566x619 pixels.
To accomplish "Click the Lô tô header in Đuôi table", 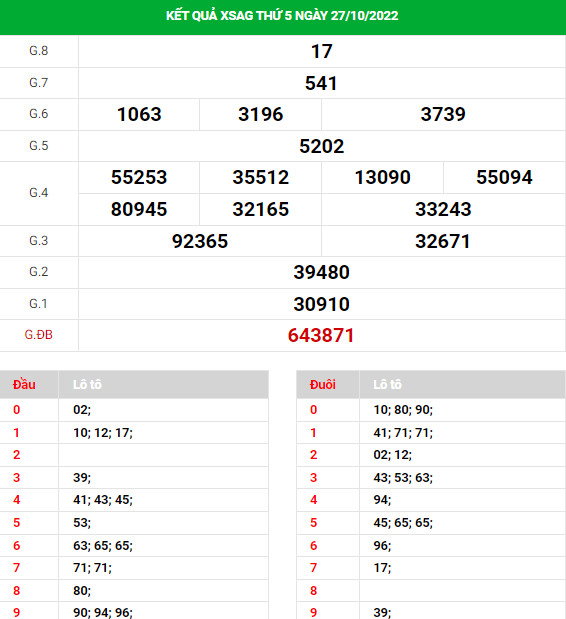I will [387, 385].
